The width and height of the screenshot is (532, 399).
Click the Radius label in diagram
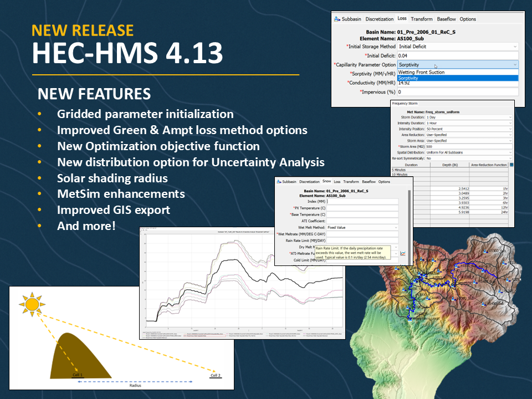tap(135, 386)
